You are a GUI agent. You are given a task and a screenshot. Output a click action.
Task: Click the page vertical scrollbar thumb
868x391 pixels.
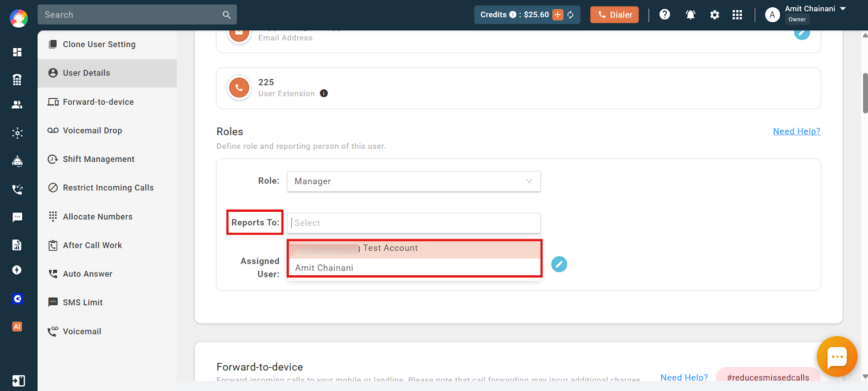(865, 92)
